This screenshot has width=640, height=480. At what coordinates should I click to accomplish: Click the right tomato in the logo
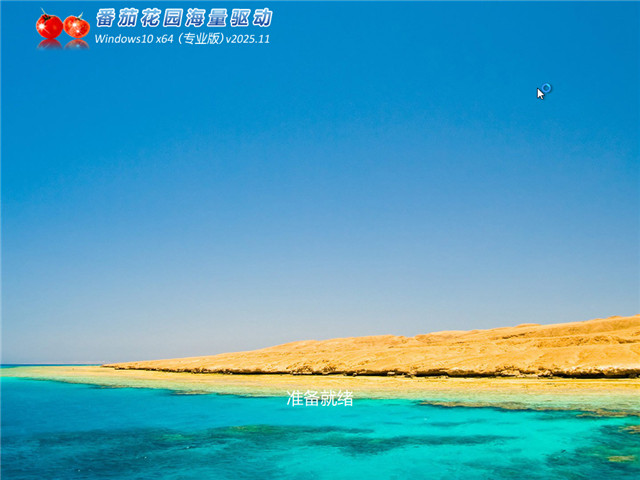pyautogui.click(x=76, y=26)
